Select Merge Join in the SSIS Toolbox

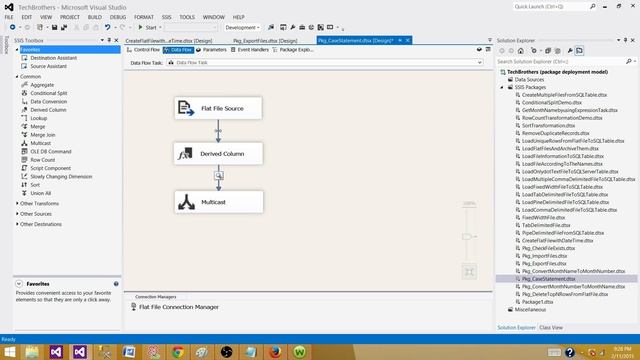[42, 135]
